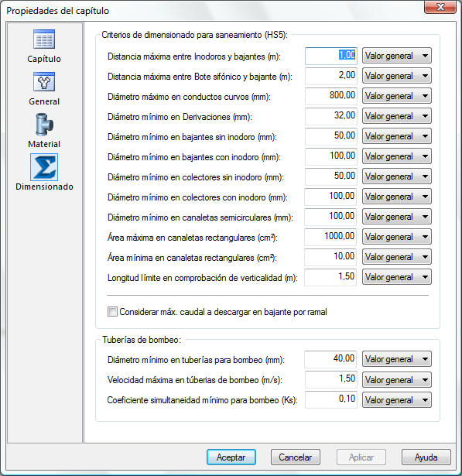Screen dimensions: 462x476
Task: Toggle Considerar máx. caudal a descargar checkbox
Action: point(112,312)
